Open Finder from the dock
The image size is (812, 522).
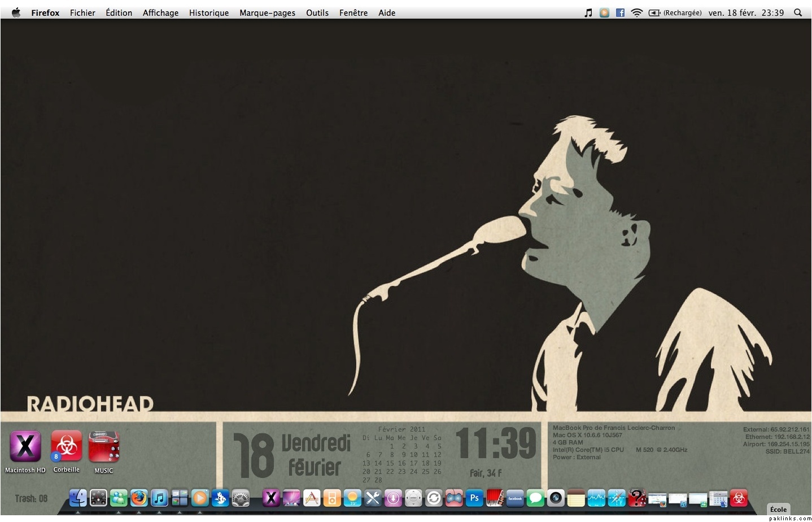(78, 498)
